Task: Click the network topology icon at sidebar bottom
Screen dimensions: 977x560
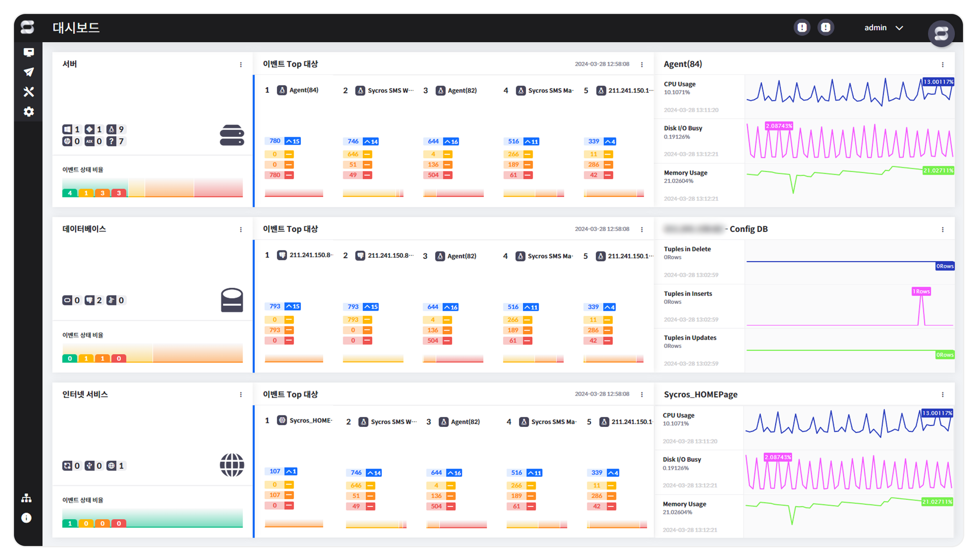Action: [x=26, y=498]
